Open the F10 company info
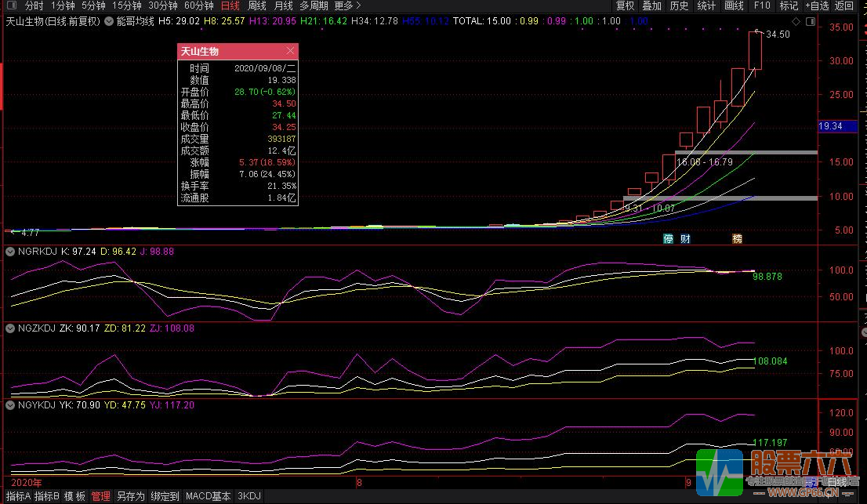The width and height of the screenshot is (867, 504). coord(762,5)
